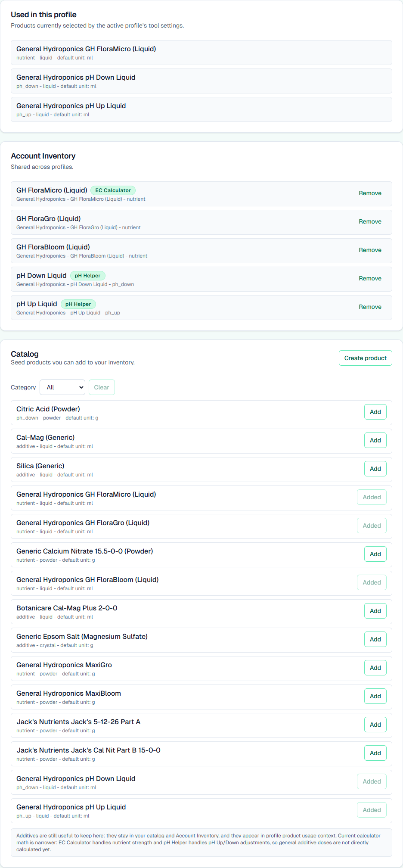Add Generic Calcium Nitrate 15.5-0-0 Powder
Image resolution: width=403 pixels, height=868 pixels.
(x=375, y=554)
